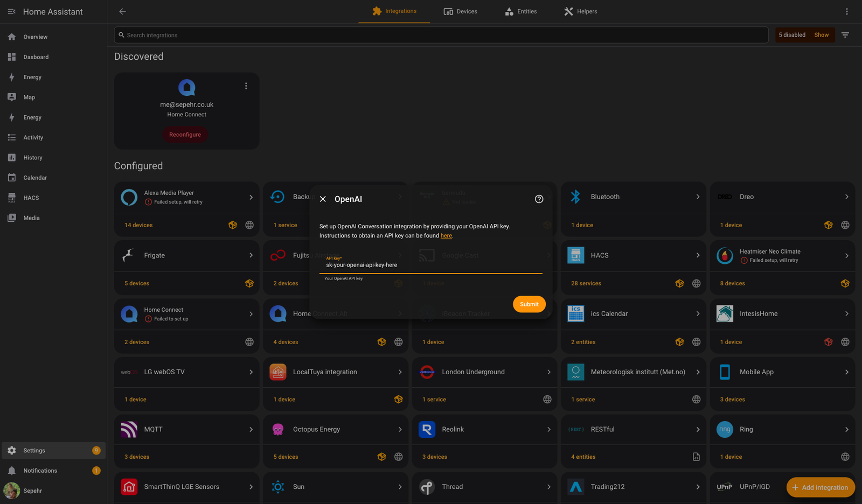Click the Ring logo icon
Viewport: 862px width, 504px height.
tap(725, 430)
